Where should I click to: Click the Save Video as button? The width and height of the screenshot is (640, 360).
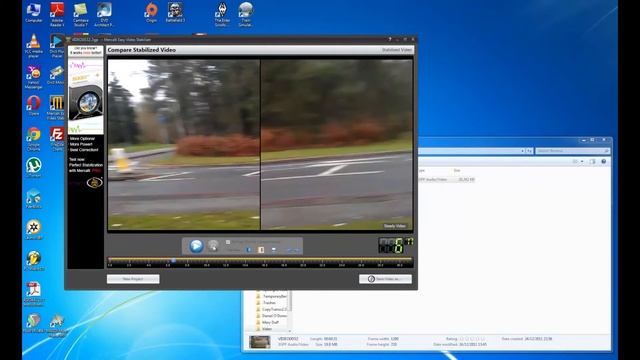point(385,279)
